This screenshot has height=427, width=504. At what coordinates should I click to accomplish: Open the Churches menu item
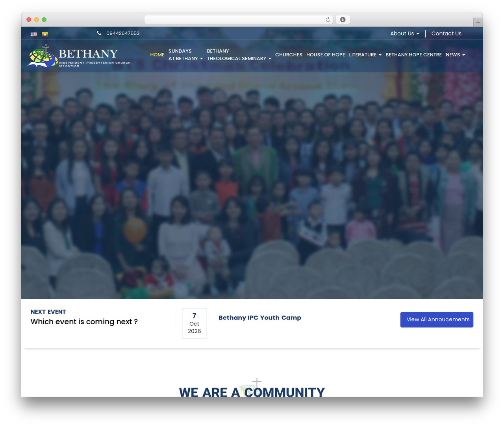click(289, 55)
